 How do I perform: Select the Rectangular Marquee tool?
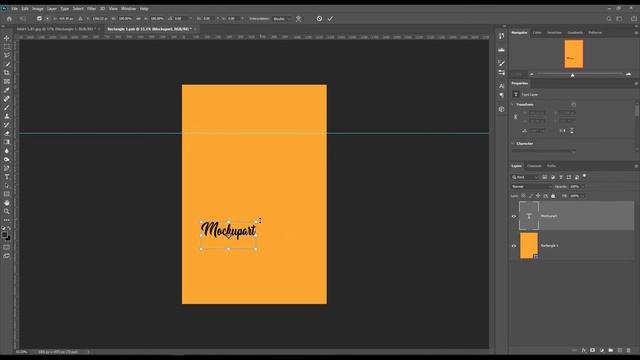(7, 47)
